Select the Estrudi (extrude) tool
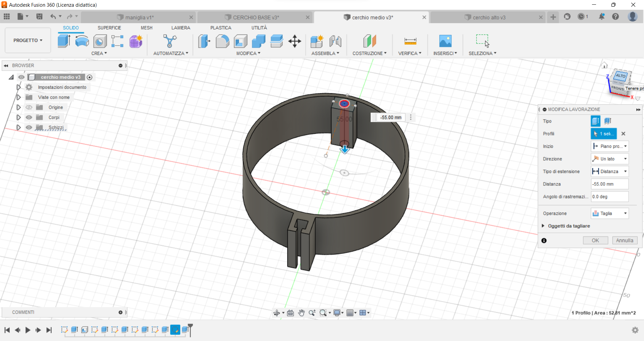The image size is (644, 341). 64,41
